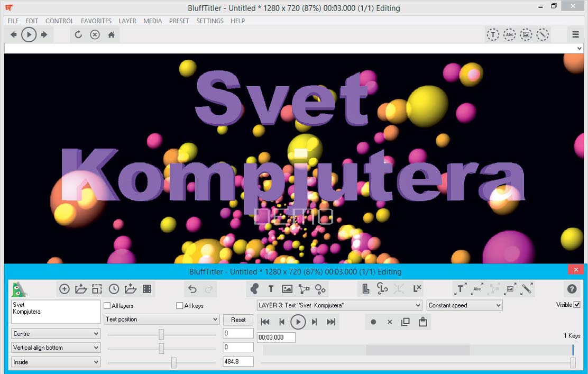
Task: Click the help question mark icon
Action: click(x=572, y=289)
